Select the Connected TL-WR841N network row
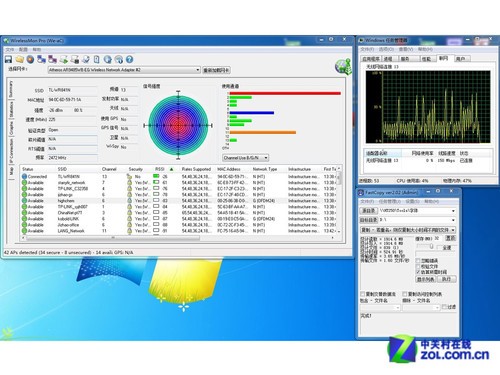 coord(180,176)
